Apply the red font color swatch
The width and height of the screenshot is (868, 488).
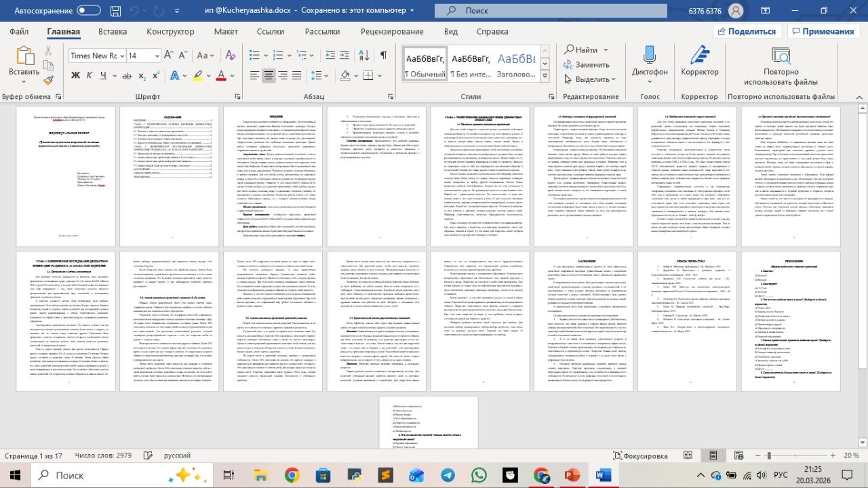220,76
